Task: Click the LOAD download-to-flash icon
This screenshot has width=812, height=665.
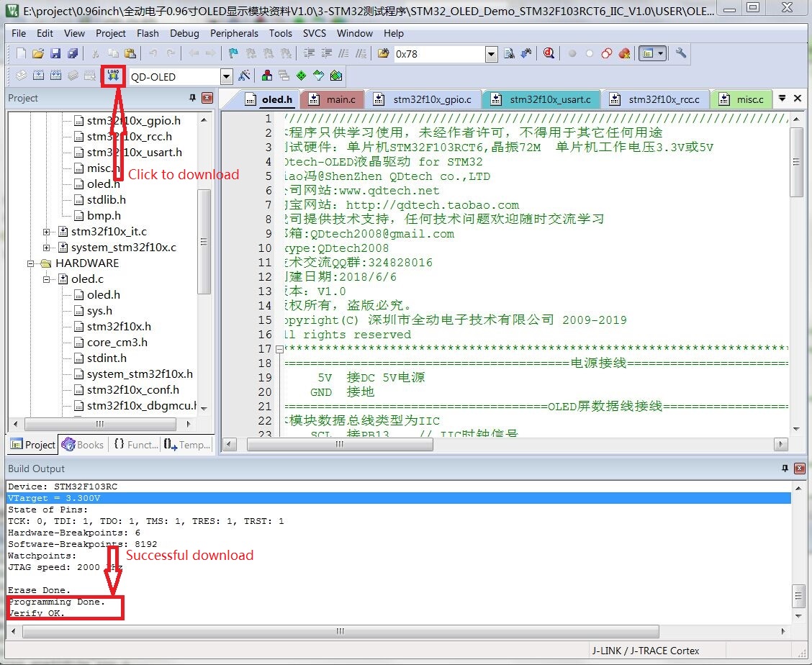Action: click(113, 76)
